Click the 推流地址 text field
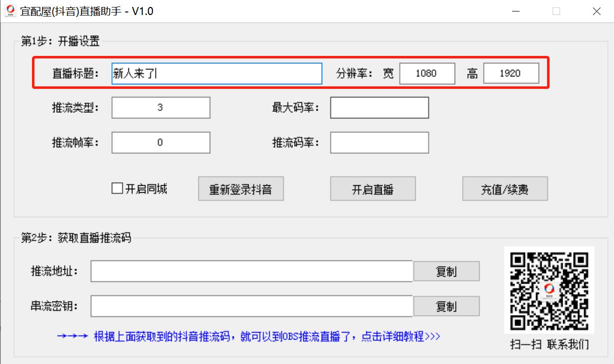 [252, 271]
